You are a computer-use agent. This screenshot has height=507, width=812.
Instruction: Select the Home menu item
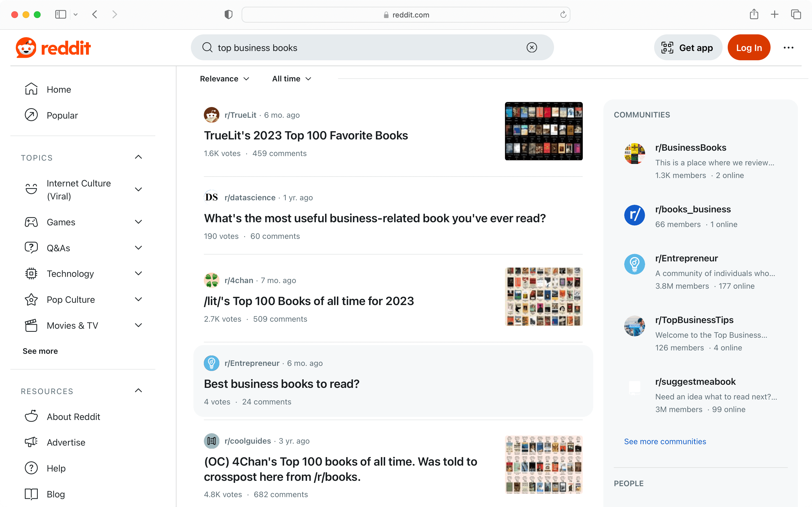(58, 89)
